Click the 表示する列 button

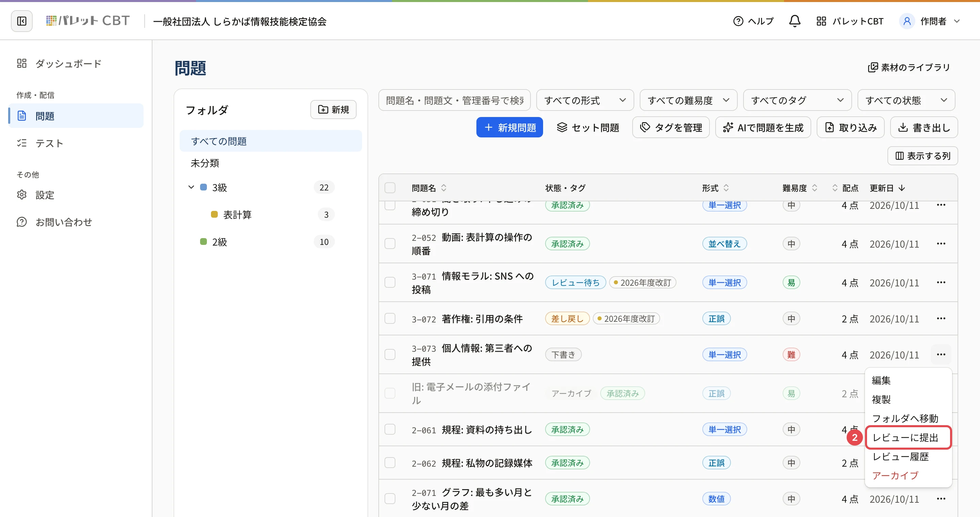click(922, 156)
